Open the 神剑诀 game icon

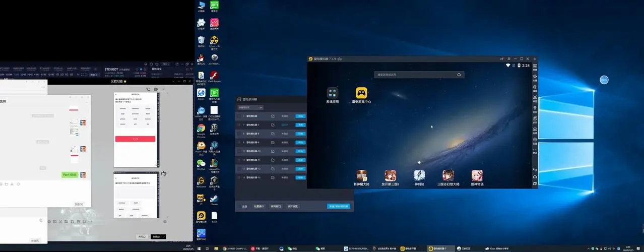[x=419, y=175]
